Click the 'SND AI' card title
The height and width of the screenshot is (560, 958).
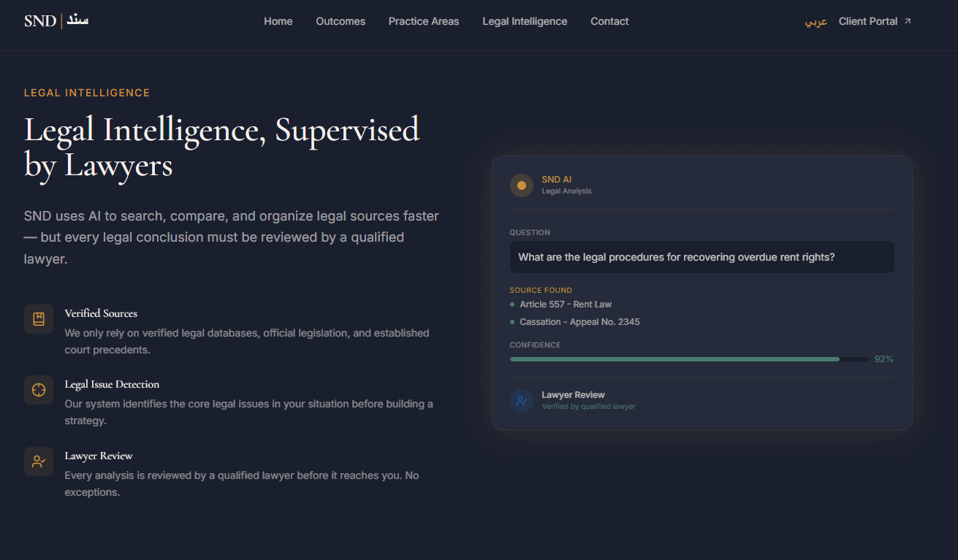[x=557, y=180]
